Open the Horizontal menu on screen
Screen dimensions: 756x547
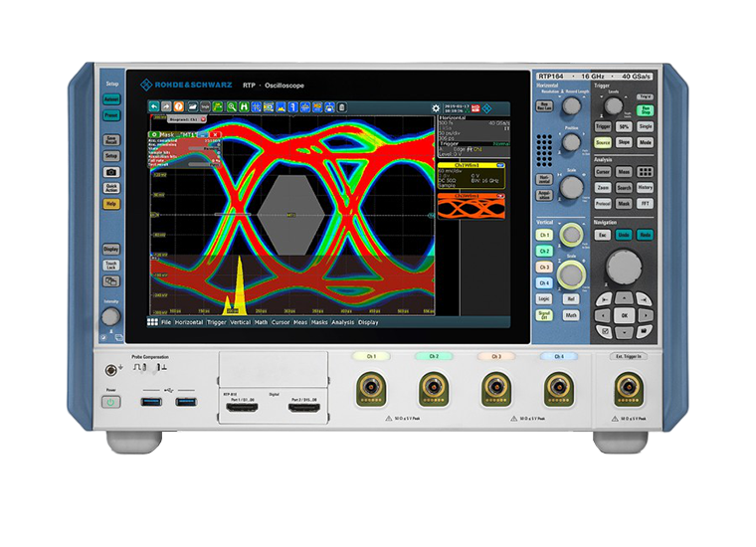click(x=189, y=322)
